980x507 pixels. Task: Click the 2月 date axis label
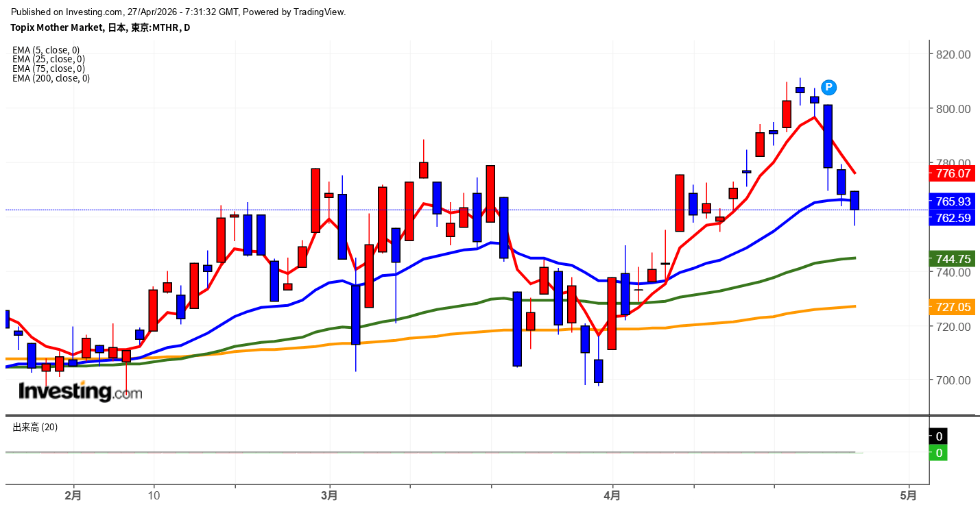(x=73, y=495)
